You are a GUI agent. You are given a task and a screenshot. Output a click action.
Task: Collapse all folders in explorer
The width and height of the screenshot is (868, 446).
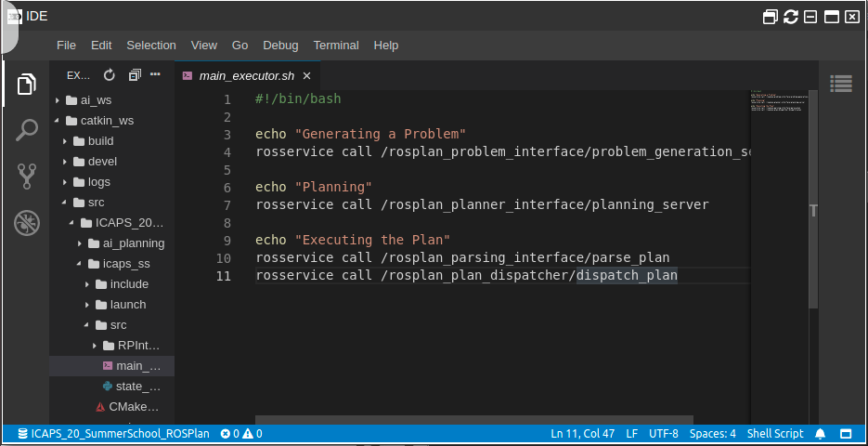[135, 74]
